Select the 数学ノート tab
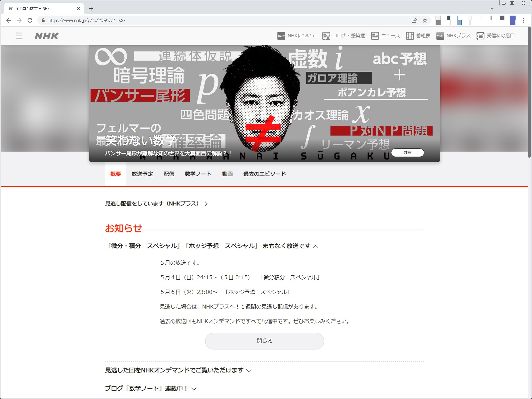Screen dimensions: 532x399 point(198,174)
